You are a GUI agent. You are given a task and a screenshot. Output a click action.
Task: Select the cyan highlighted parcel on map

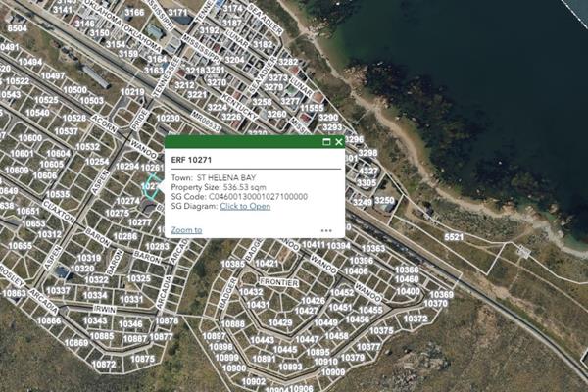point(150,187)
